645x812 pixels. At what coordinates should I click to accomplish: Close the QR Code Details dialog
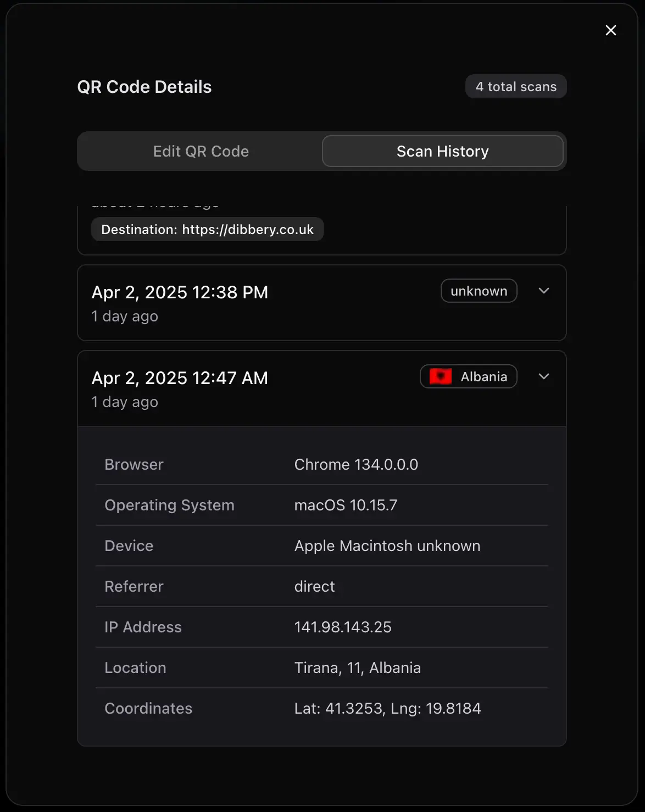click(610, 30)
